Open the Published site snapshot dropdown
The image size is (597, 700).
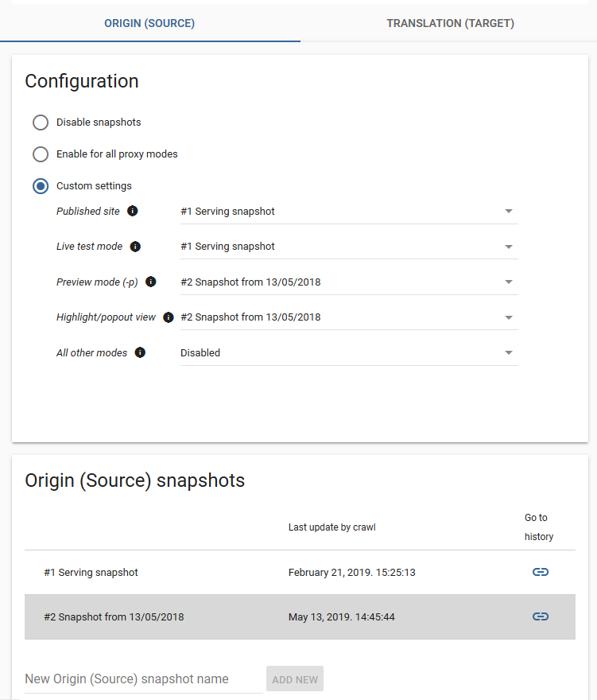click(349, 212)
